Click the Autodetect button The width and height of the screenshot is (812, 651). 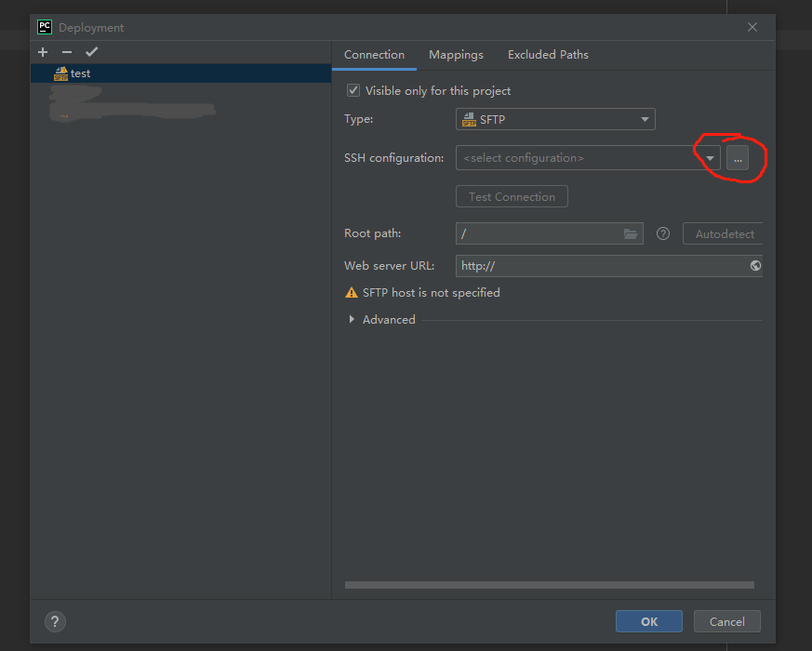[x=723, y=234]
